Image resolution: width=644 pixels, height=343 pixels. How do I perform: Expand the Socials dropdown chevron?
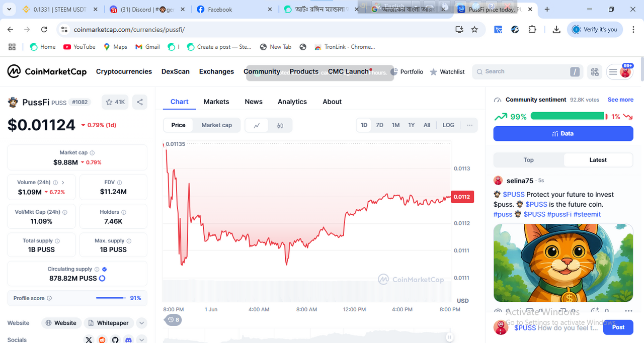pyautogui.click(x=142, y=340)
